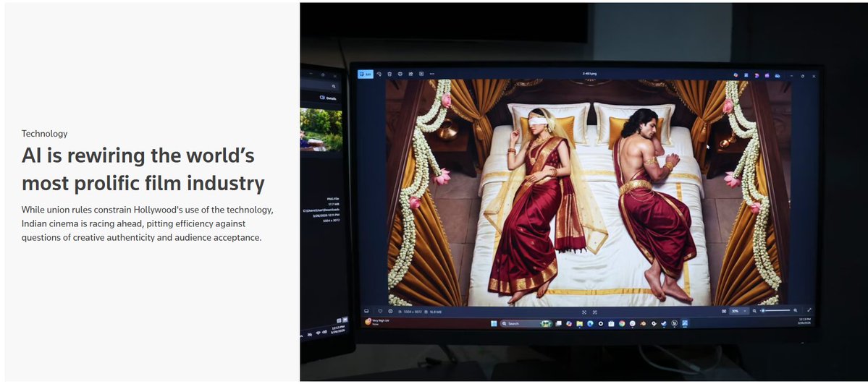Open File Explorer from taskbar
The image size is (868, 384).
580,324
